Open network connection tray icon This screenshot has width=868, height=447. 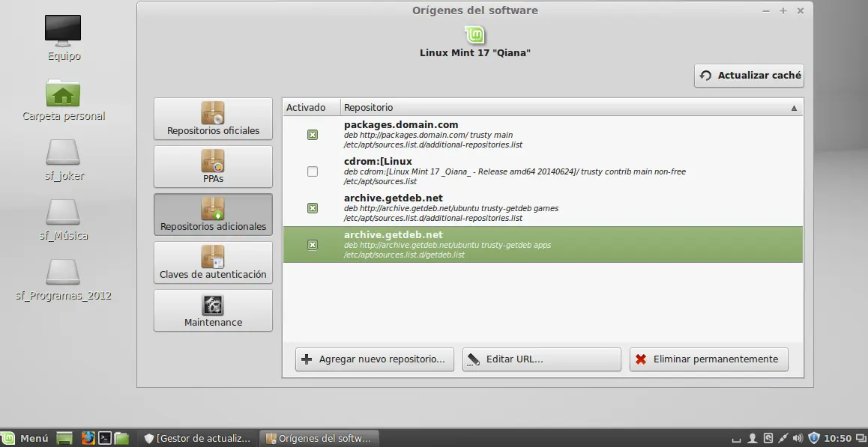[x=783, y=439]
